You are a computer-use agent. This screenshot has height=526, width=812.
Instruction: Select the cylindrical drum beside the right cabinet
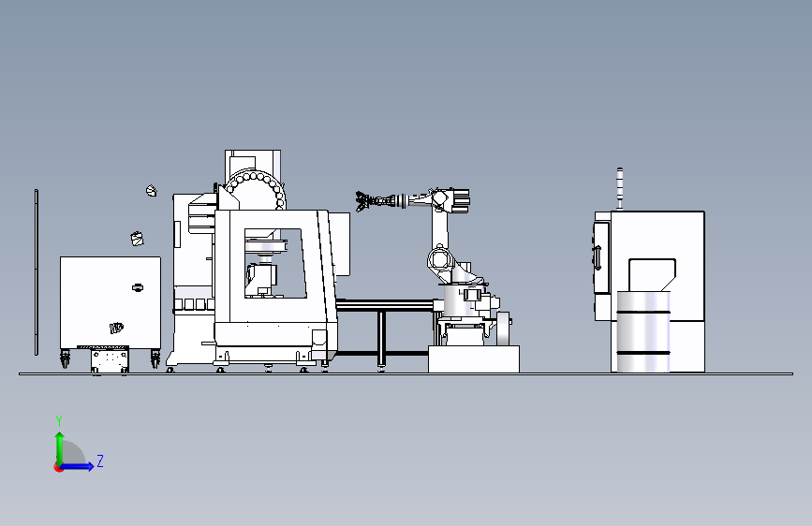(643, 332)
